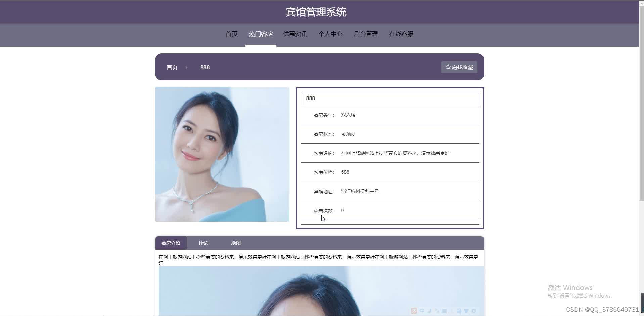This screenshot has height=316, width=644.
Task: Open the 首页 navigation menu item
Action: pyautogui.click(x=231, y=34)
